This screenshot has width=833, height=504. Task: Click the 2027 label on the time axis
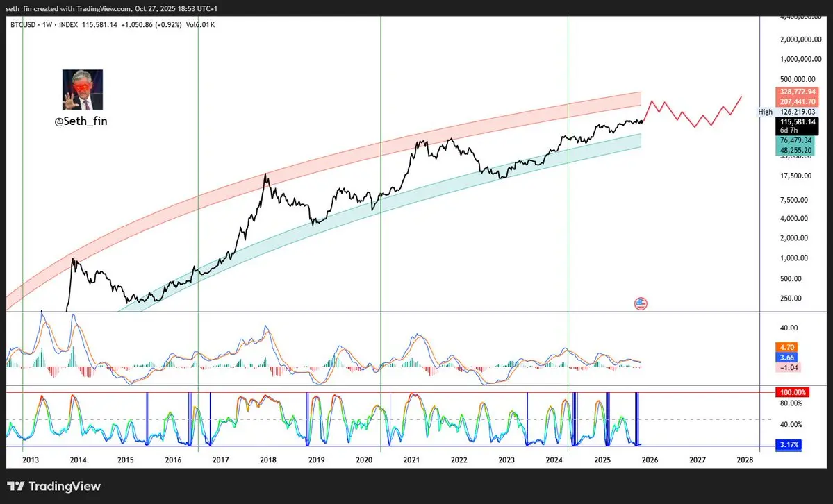click(x=697, y=460)
